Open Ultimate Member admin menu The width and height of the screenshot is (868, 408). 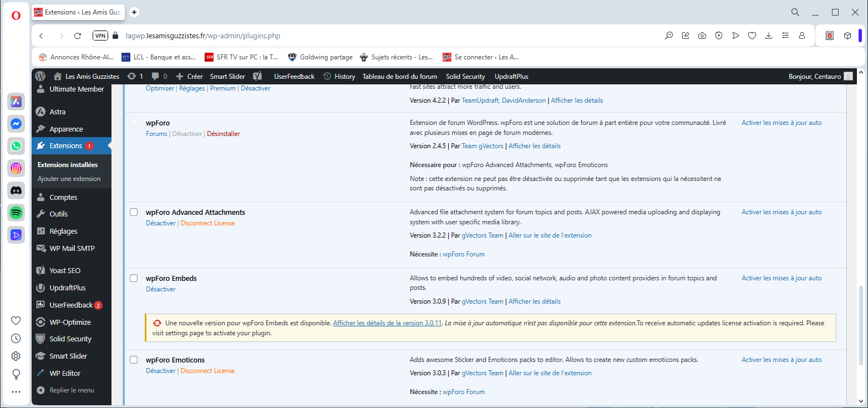pos(72,89)
